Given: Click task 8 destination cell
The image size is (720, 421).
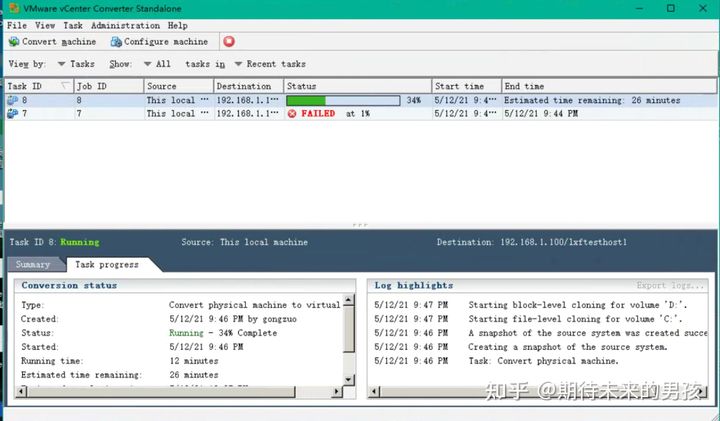Looking at the screenshot, I should (x=248, y=100).
